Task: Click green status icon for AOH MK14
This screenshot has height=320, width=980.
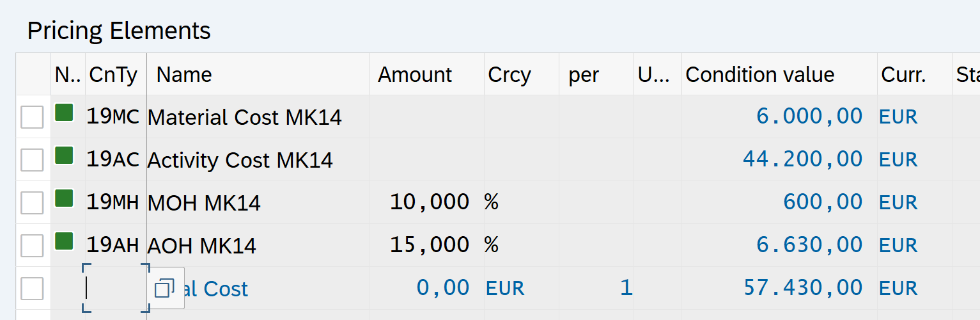Action: [64, 241]
